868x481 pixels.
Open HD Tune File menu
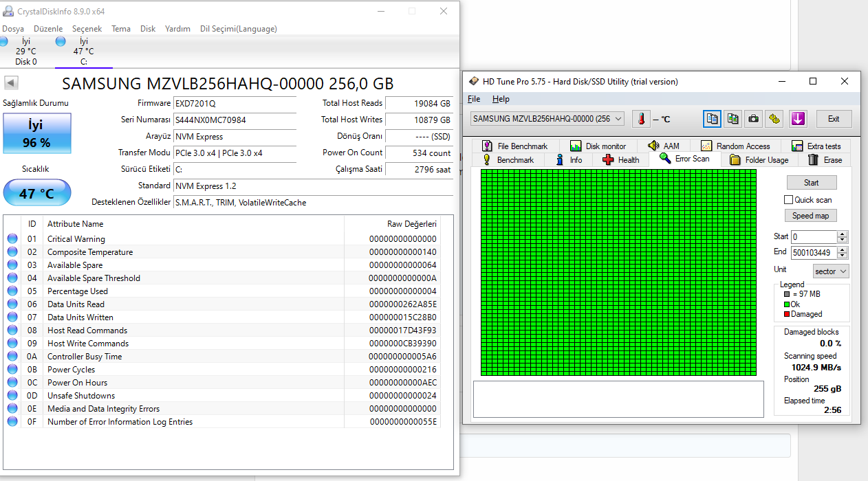click(474, 99)
